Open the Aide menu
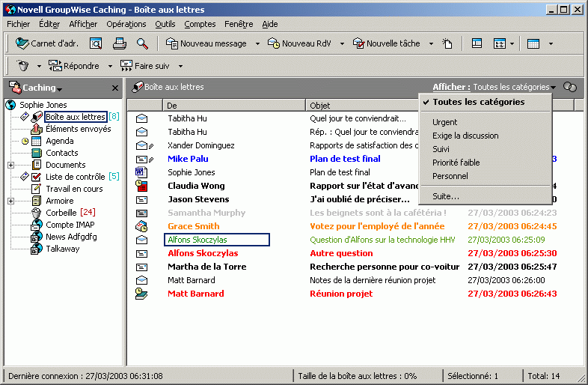 point(270,24)
